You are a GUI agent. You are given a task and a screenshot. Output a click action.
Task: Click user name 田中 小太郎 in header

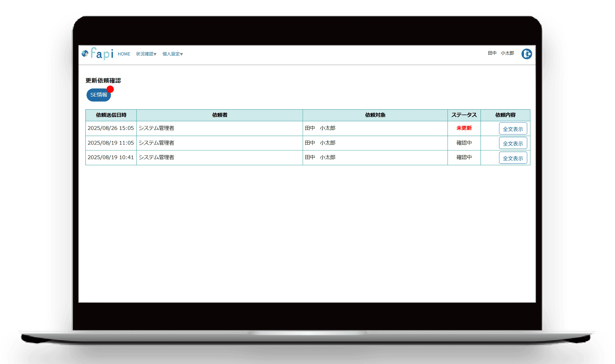tap(501, 53)
